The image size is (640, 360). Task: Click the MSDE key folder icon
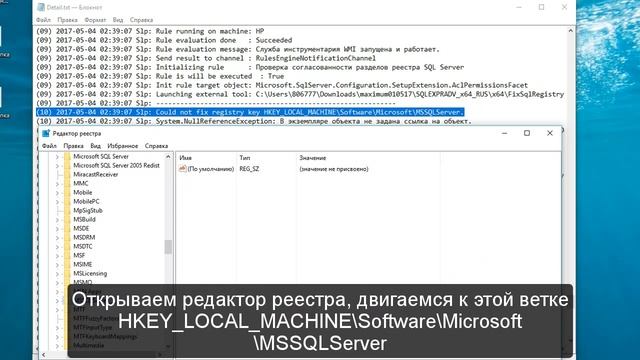(67, 229)
